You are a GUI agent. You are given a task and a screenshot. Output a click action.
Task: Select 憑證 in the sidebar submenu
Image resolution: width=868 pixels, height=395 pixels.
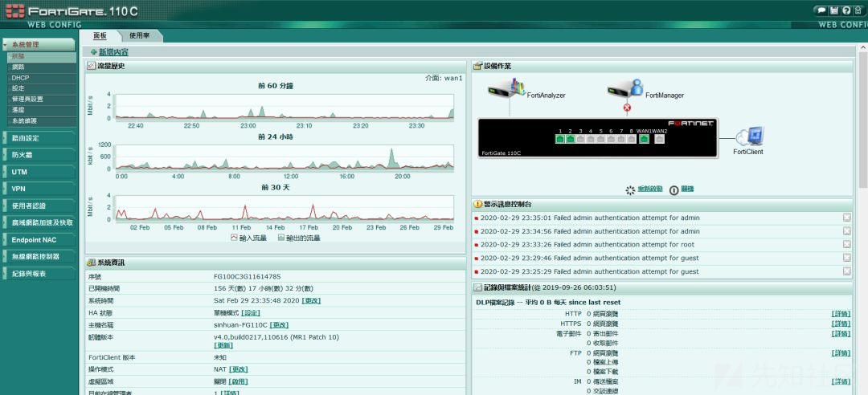click(42, 110)
